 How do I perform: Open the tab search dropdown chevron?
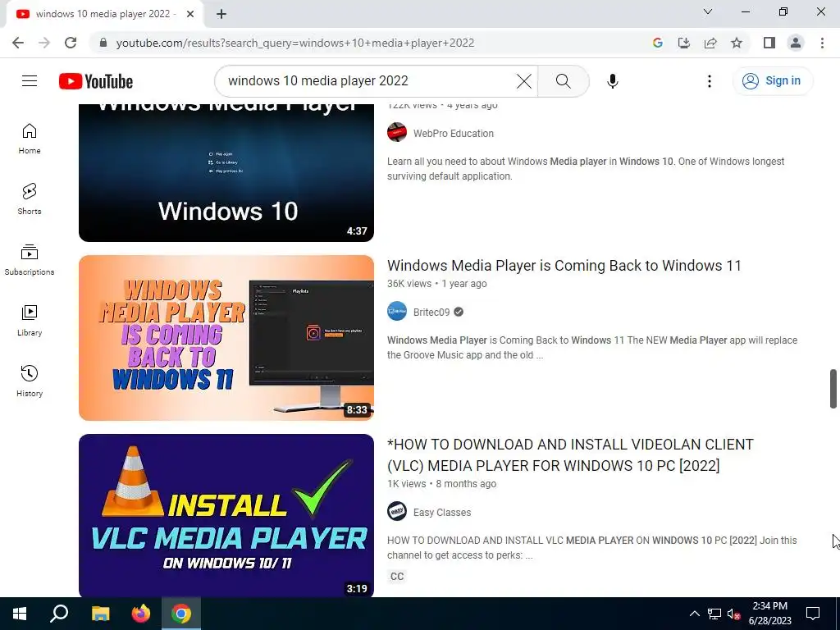coord(708,11)
